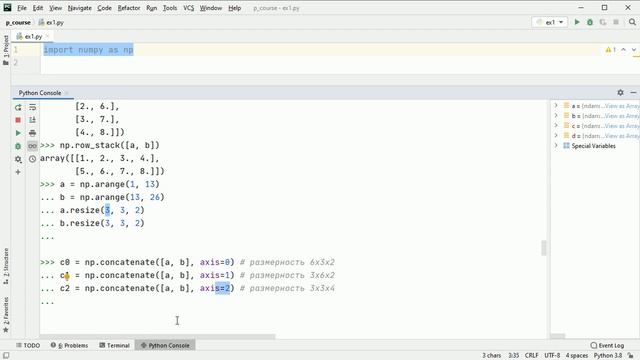This screenshot has width=640, height=360.
Task: Stop the Python Console process
Action: point(18,120)
